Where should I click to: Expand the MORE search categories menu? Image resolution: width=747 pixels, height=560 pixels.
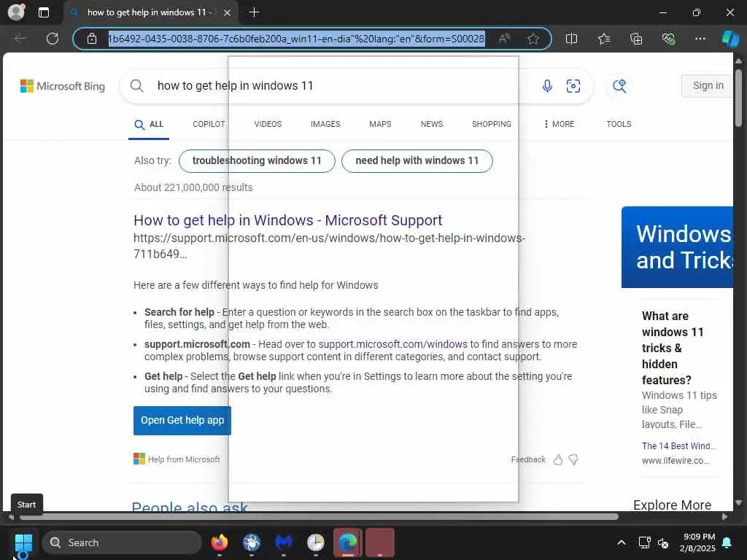point(560,124)
